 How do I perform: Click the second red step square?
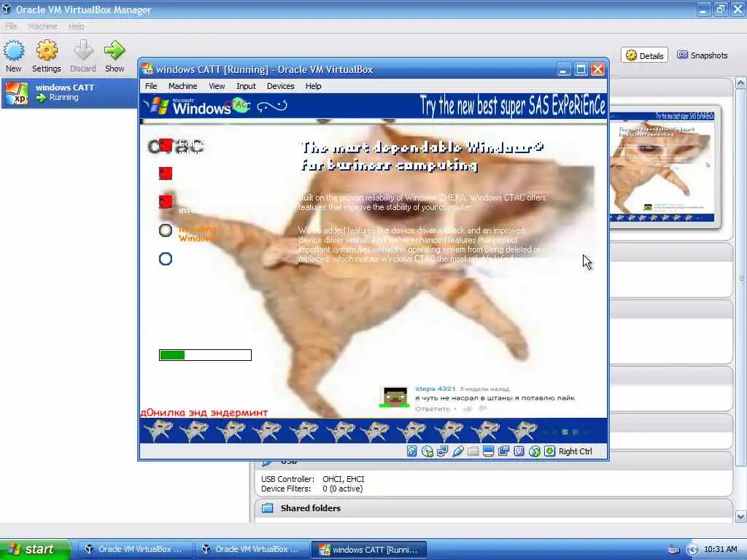166,174
